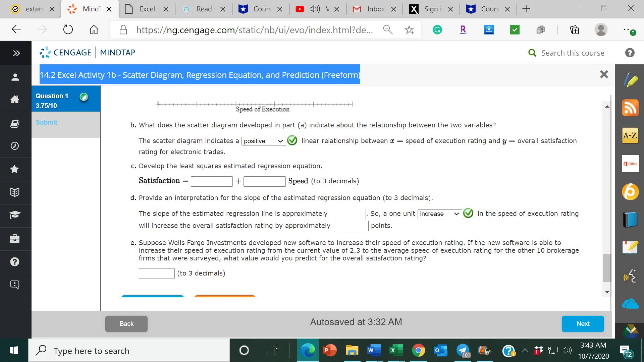This screenshot has height=362, width=644.
Task: Open the A-Z glossary icon
Action: pyautogui.click(x=630, y=136)
